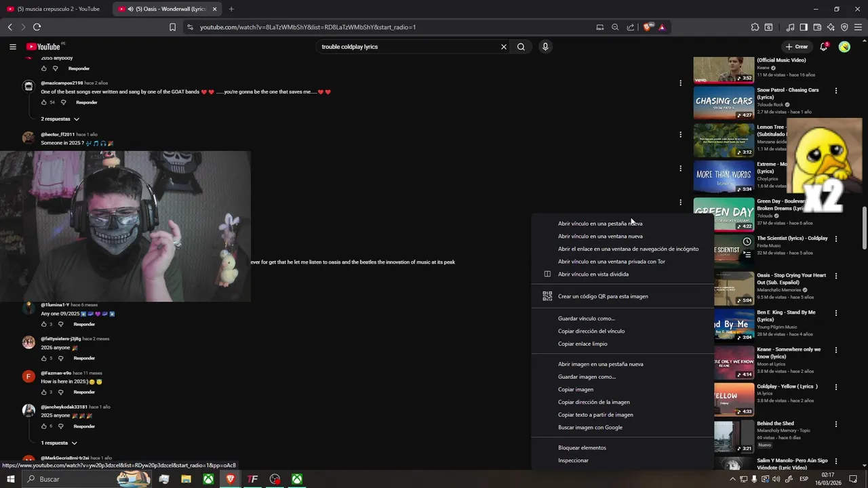Click the zoom out magnifier in address bar
868x488 pixels.
pyautogui.click(x=615, y=27)
